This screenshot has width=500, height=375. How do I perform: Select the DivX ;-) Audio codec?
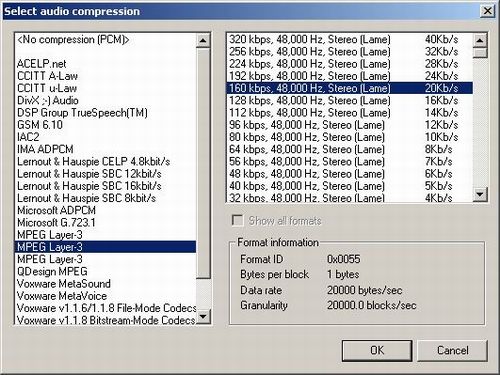tap(105, 100)
